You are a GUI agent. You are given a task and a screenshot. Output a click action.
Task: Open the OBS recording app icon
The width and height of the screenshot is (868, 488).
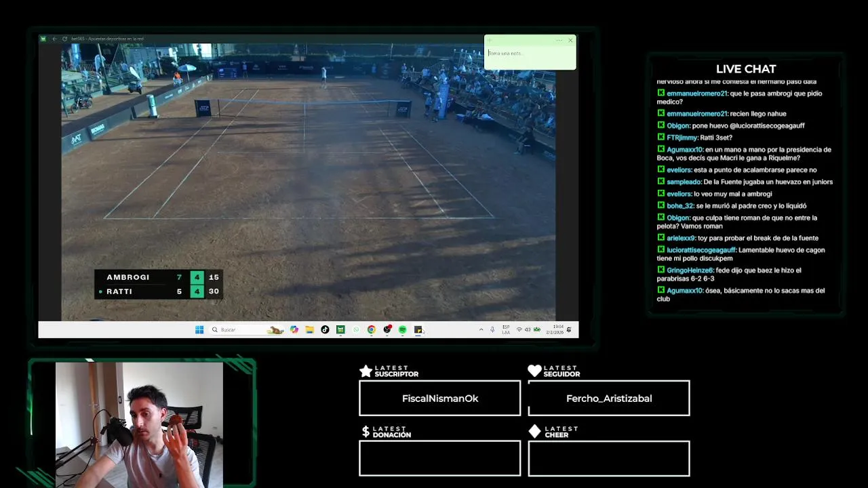point(387,329)
